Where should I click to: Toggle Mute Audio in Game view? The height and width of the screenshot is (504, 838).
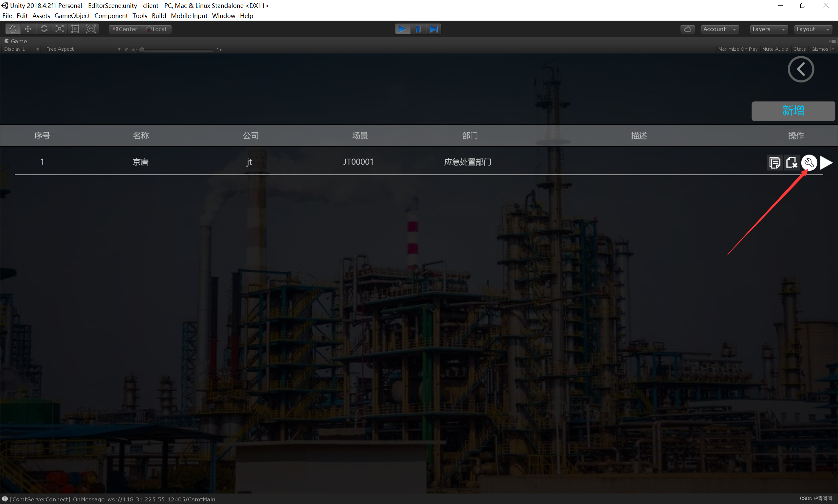[x=774, y=49]
